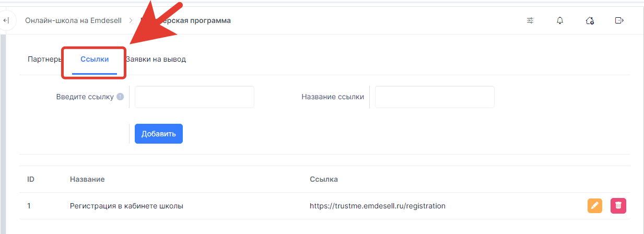This screenshot has height=234, width=644.
Task: Click ID 1 in the table row
Action: coord(29,206)
